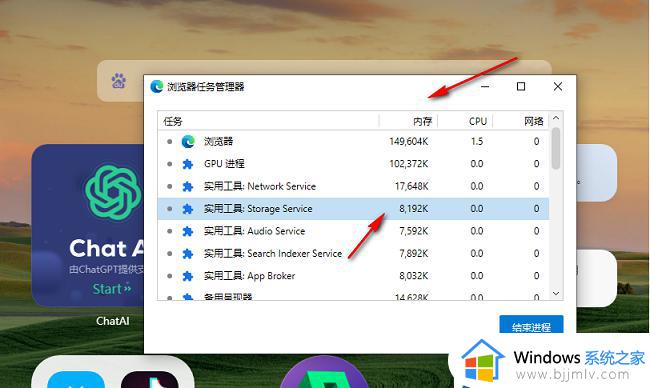
Task: Minimize the 浏览器任务管理器 window
Action: point(485,87)
